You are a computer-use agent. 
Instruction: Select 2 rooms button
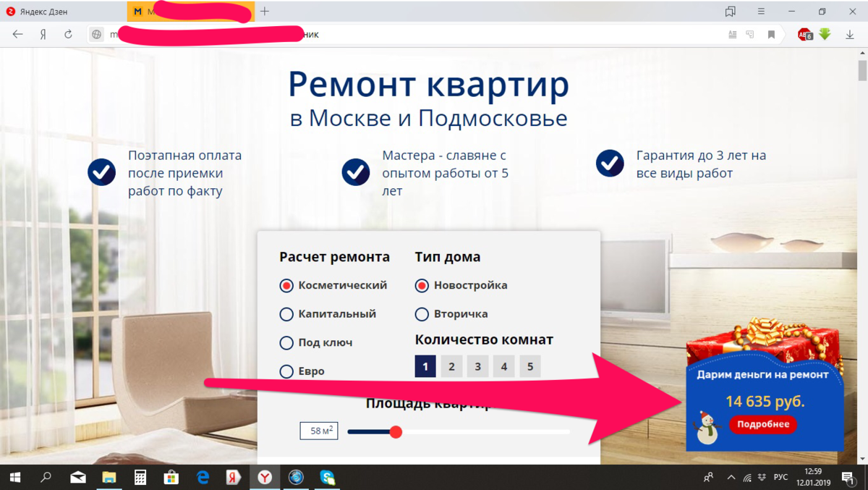click(x=451, y=366)
